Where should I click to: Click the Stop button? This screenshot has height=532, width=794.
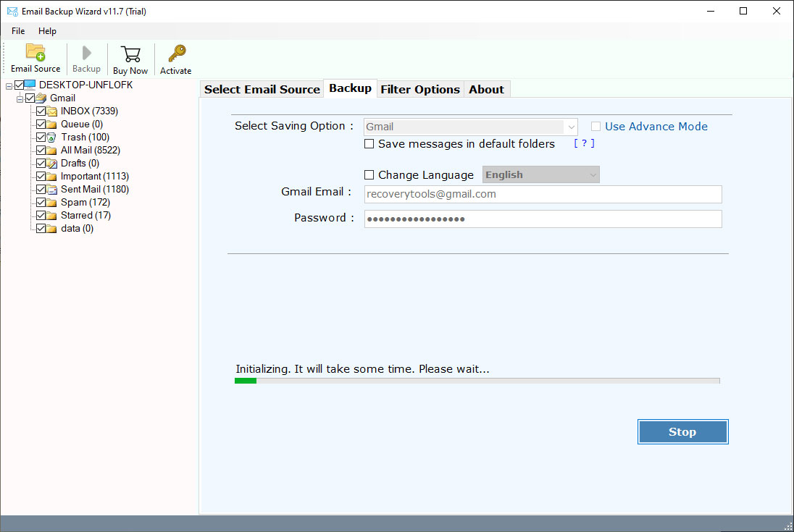click(682, 432)
